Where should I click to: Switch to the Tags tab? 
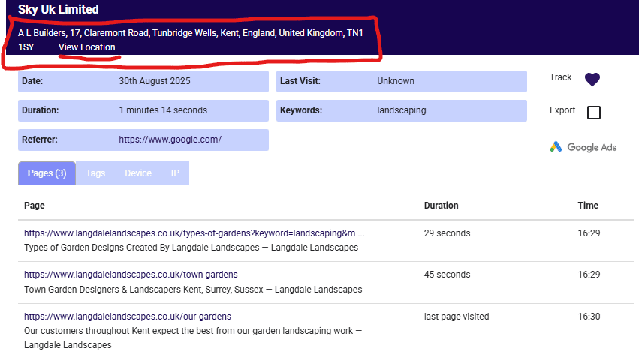[95, 173]
